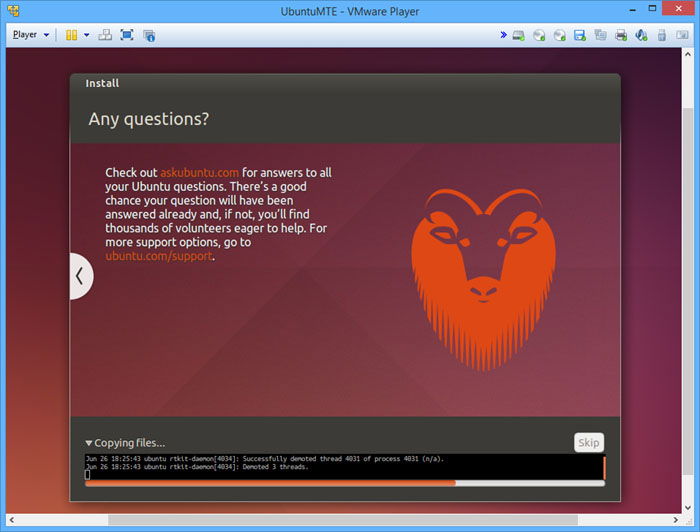
Task: Click the sound card speaker icon
Action: 642,35
